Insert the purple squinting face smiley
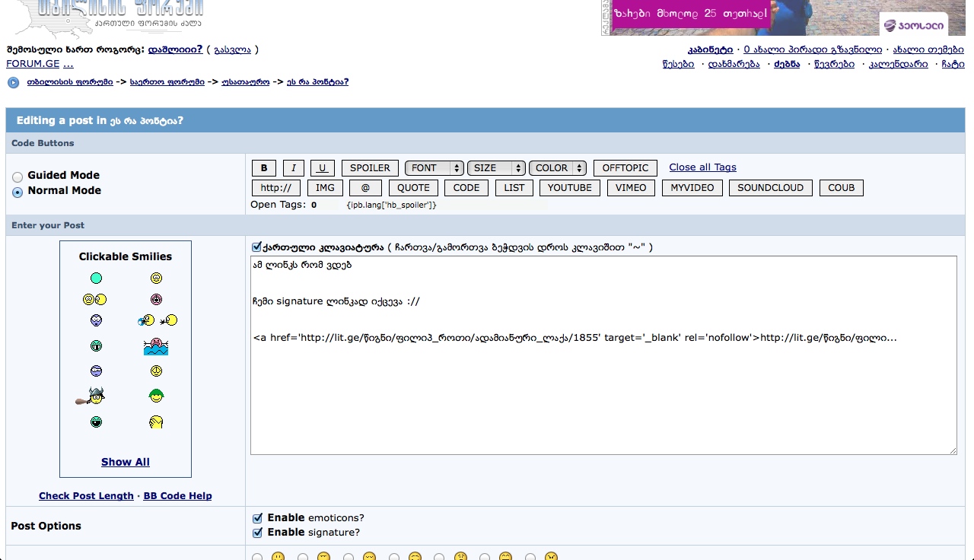 pos(96,371)
